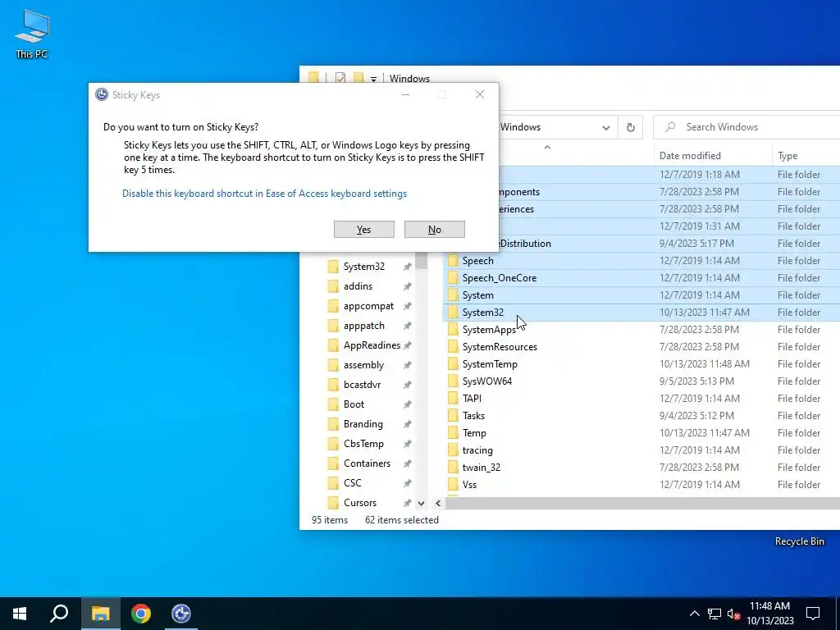Open System32 in the navigation pane
840x630 pixels.
coord(363,267)
